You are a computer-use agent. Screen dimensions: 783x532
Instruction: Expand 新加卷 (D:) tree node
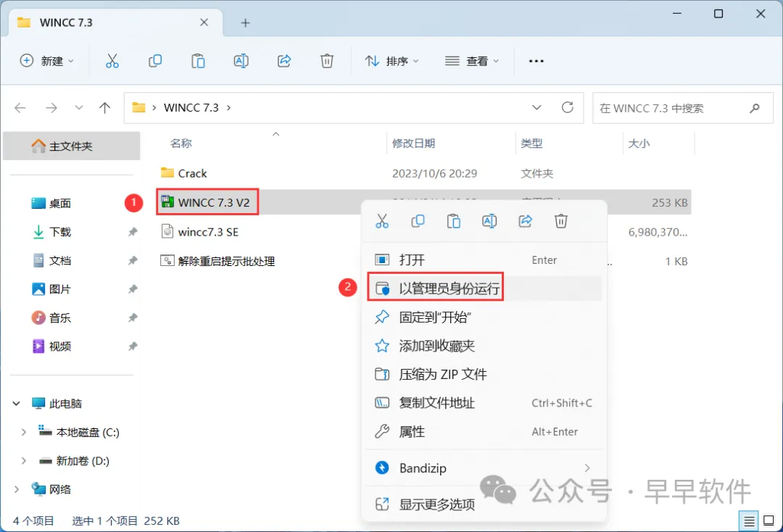[23, 461]
